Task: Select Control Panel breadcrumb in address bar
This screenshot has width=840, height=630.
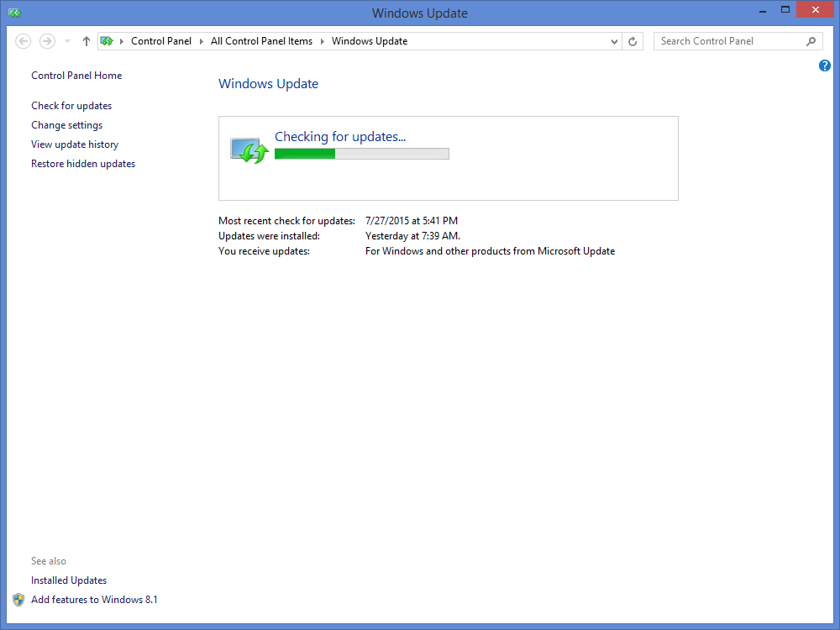Action: click(x=161, y=41)
